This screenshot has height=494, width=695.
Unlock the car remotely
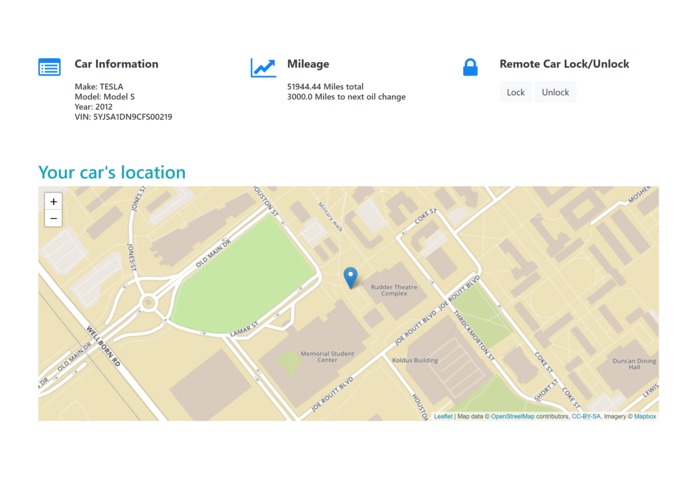555,92
